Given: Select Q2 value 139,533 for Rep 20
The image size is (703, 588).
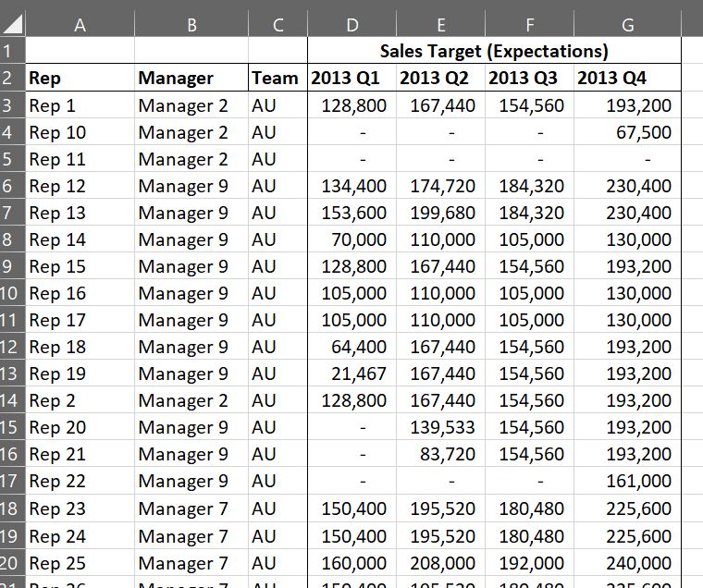Looking at the screenshot, I should (440, 426).
